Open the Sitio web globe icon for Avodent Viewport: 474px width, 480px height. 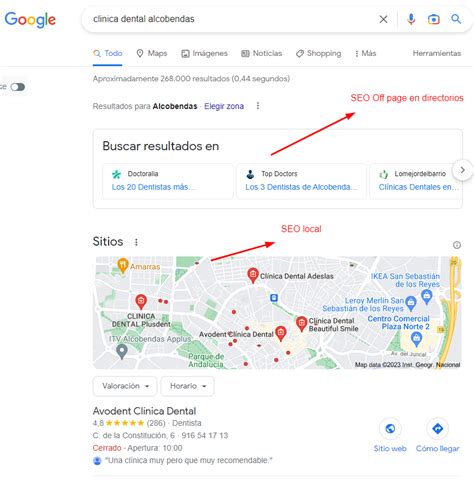click(x=390, y=428)
